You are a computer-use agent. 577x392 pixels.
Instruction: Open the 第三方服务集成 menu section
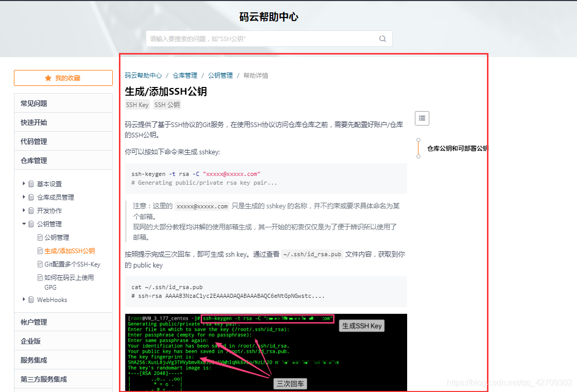(x=63, y=379)
